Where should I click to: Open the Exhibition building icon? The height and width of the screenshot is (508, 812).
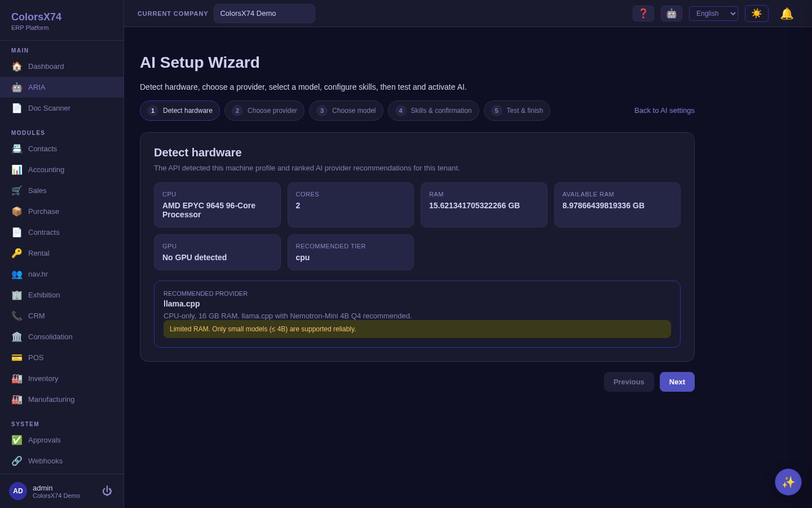[x=17, y=295]
